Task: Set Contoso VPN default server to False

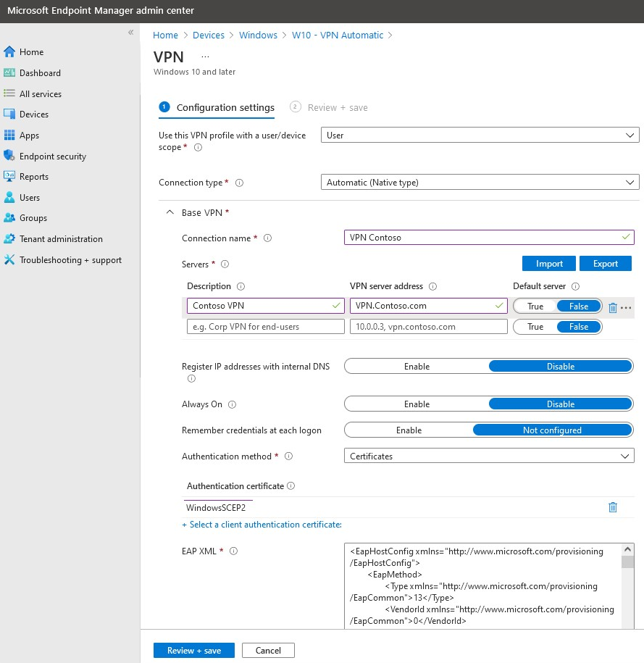Action: (x=579, y=306)
